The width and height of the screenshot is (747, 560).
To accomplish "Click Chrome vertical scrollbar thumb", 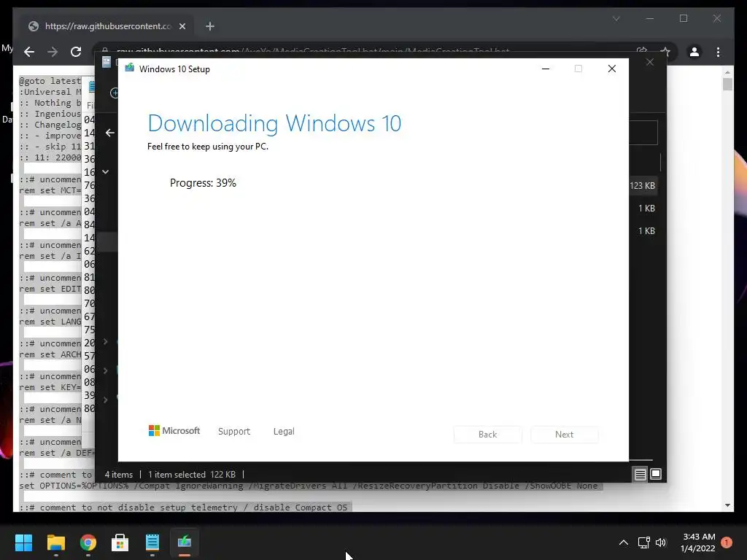I will [727, 85].
